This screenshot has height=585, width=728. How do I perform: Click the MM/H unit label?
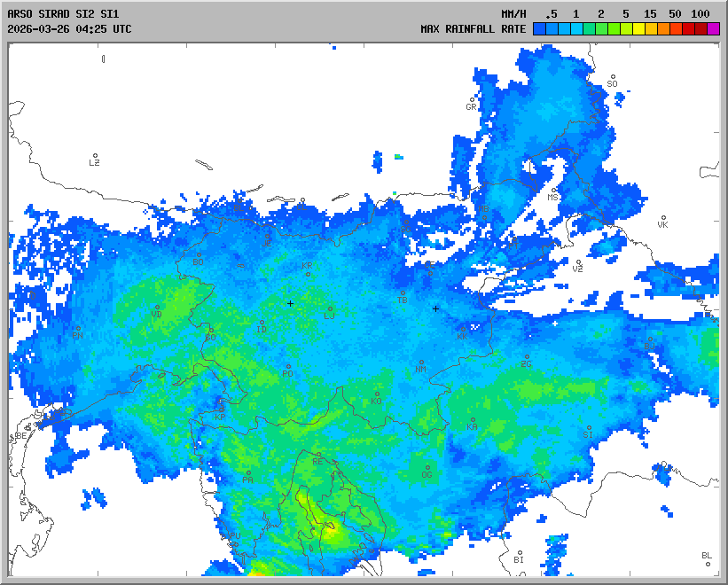[513, 15]
